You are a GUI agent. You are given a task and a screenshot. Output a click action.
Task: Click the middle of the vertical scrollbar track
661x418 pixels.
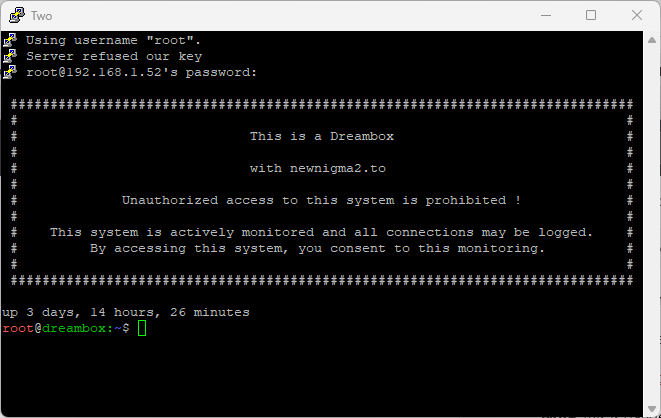pyautogui.click(x=652, y=224)
